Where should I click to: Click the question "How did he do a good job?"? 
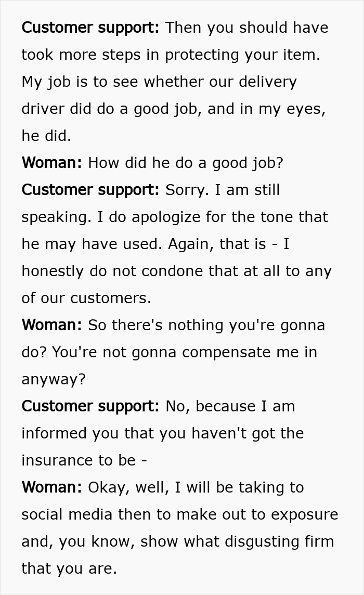click(186, 163)
